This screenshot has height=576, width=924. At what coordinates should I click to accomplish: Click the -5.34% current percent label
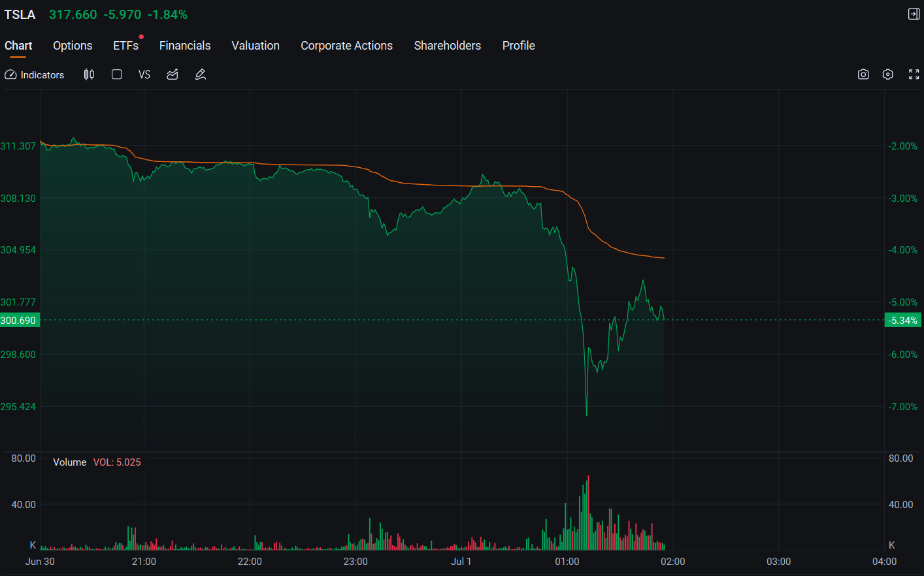tap(904, 321)
